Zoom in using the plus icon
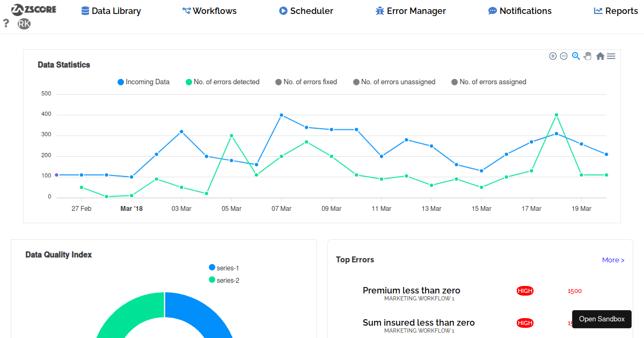Image resolution: width=644 pixels, height=338 pixels. click(553, 56)
